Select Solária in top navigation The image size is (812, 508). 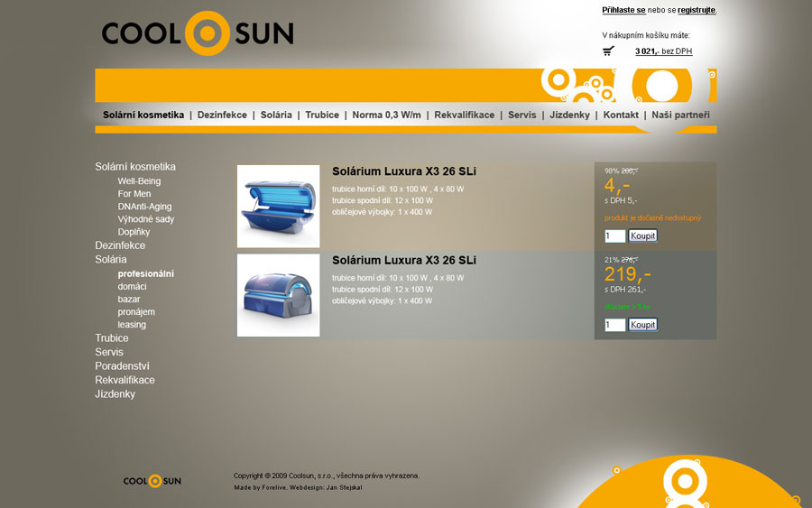(x=276, y=115)
